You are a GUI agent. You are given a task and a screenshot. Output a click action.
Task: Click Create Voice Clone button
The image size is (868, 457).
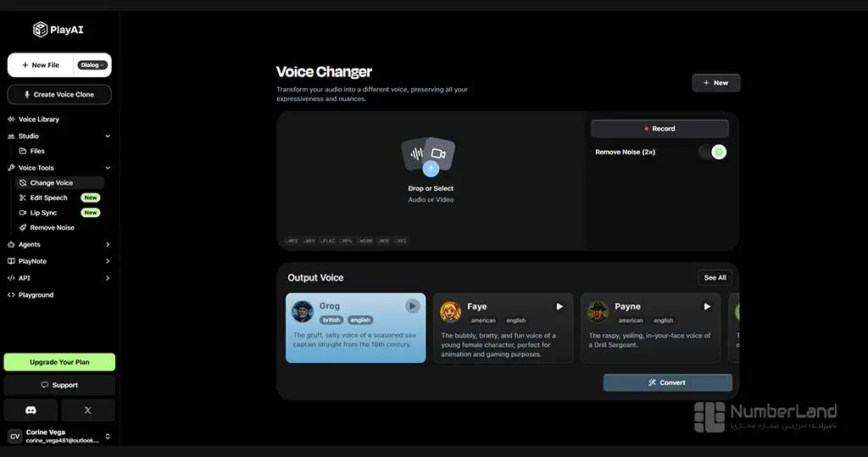pyautogui.click(x=59, y=94)
